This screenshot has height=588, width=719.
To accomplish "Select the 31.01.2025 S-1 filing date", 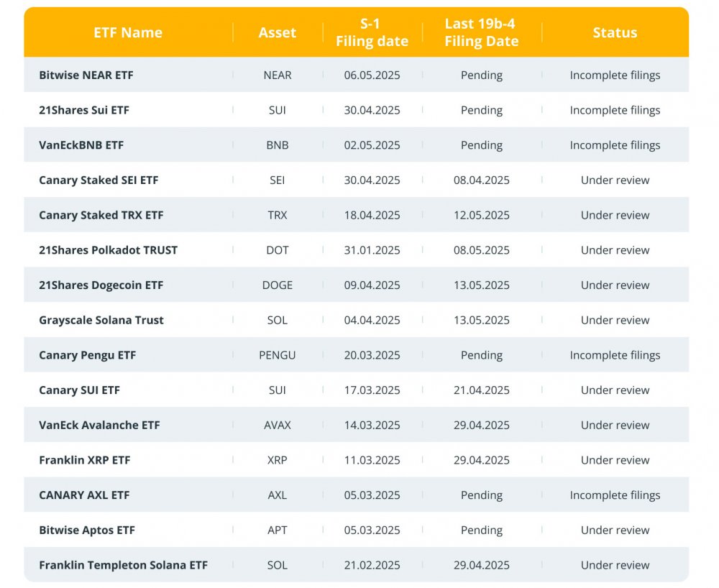I will (x=372, y=250).
